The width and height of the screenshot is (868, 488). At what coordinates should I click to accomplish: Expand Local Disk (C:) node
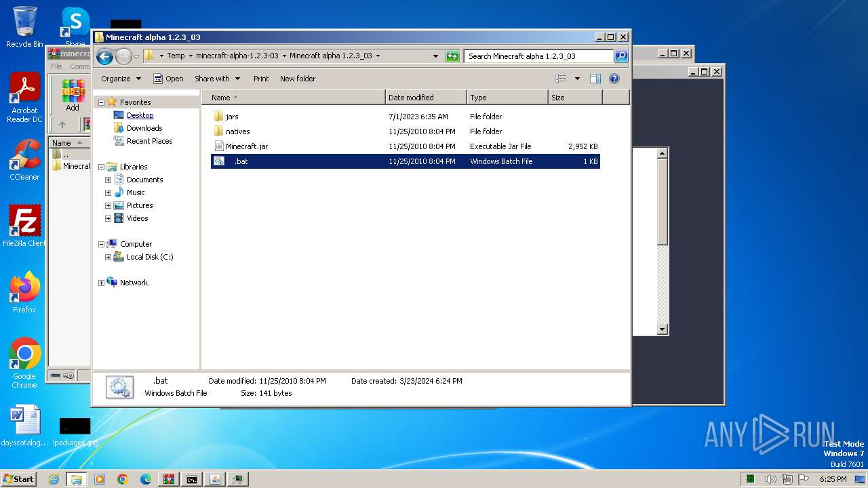pyautogui.click(x=108, y=257)
